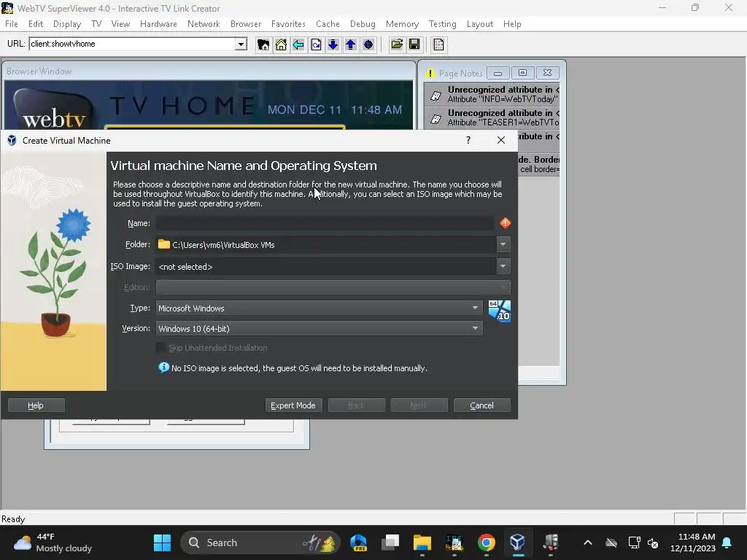Viewport: 747px width, 560px height.
Task: Open the Testing menu
Action: (x=443, y=24)
